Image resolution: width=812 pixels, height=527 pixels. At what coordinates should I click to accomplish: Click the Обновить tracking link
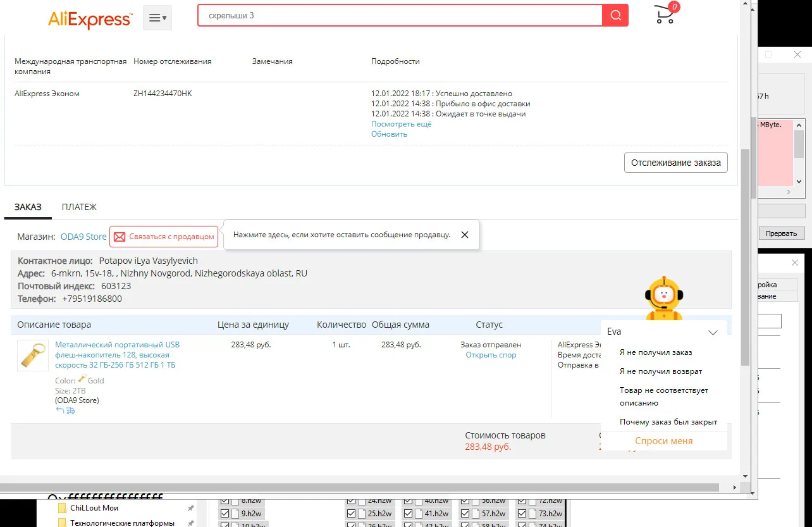point(389,134)
